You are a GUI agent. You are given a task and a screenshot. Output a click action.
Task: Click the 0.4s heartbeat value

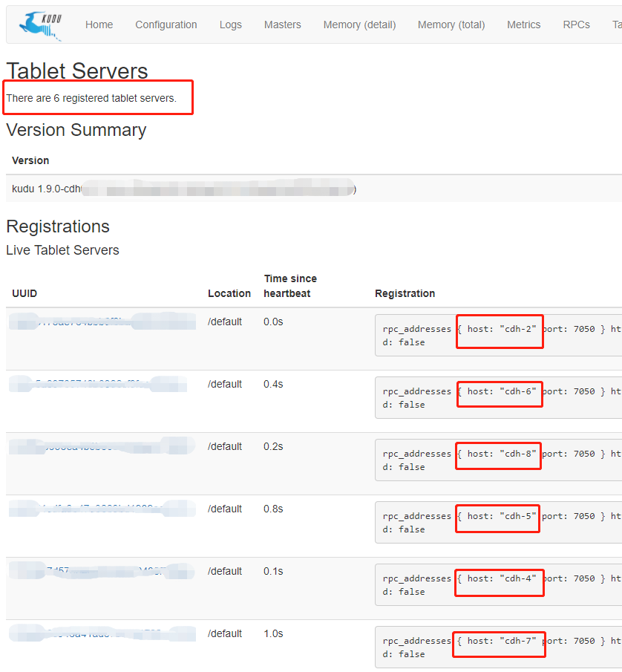point(273,385)
